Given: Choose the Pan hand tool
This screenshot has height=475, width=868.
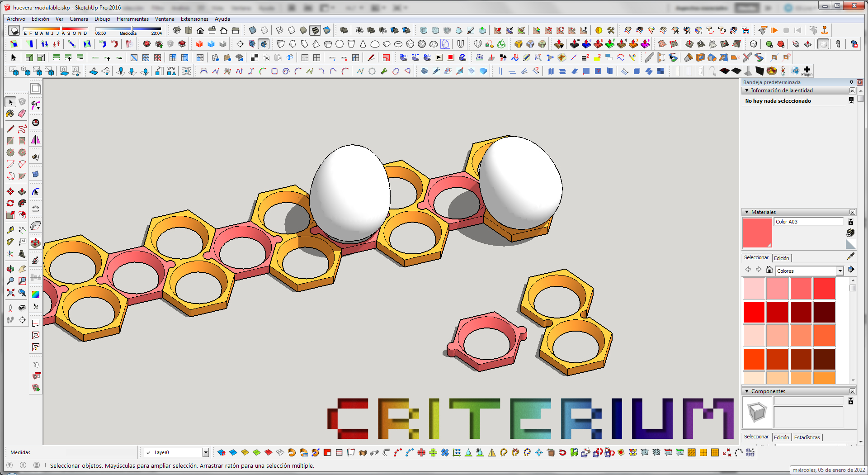Looking at the screenshot, I should tap(22, 269).
